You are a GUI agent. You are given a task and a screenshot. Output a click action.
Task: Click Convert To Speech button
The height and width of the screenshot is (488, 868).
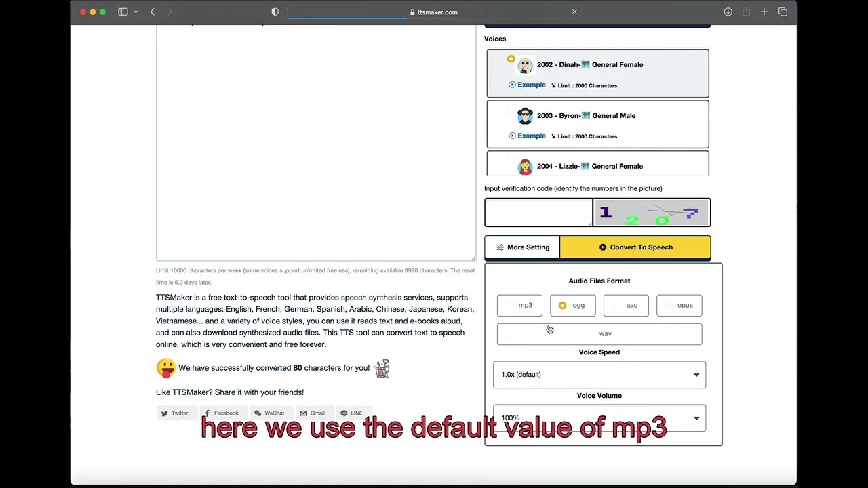point(635,247)
